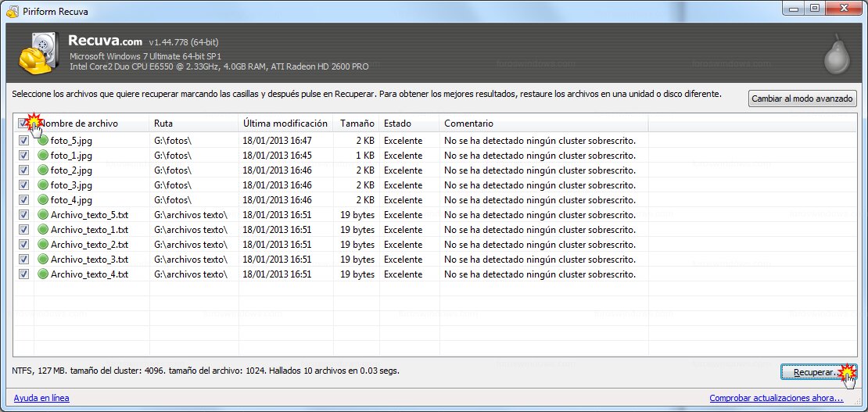The width and height of the screenshot is (868, 412).
Task: Click the Piriform pear logo
Action: pyautogui.click(x=837, y=54)
